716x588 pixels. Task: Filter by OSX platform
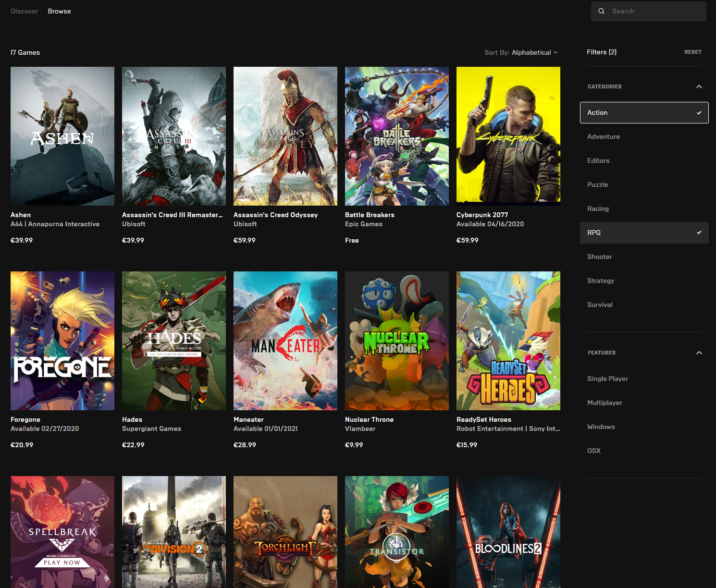tap(644, 451)
